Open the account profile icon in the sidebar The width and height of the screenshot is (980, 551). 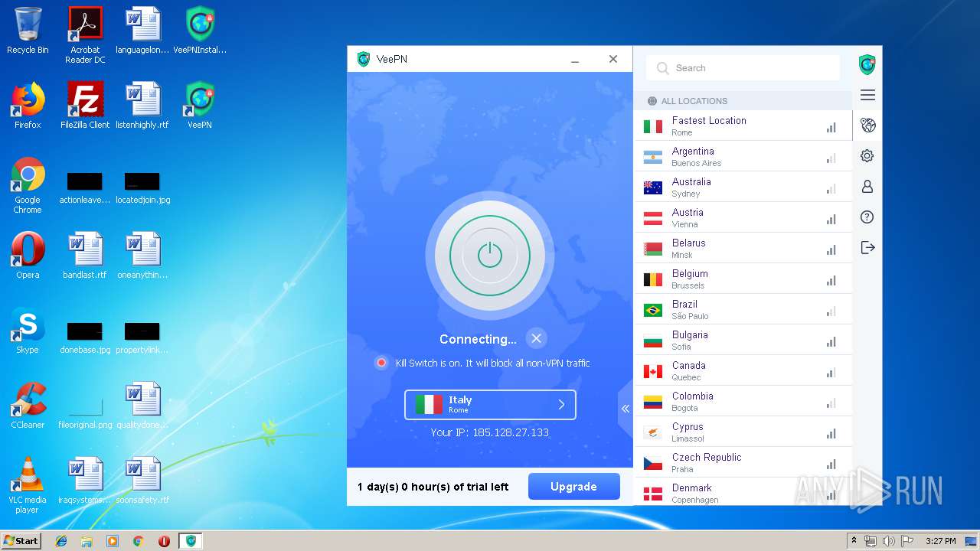coord(867,187)
